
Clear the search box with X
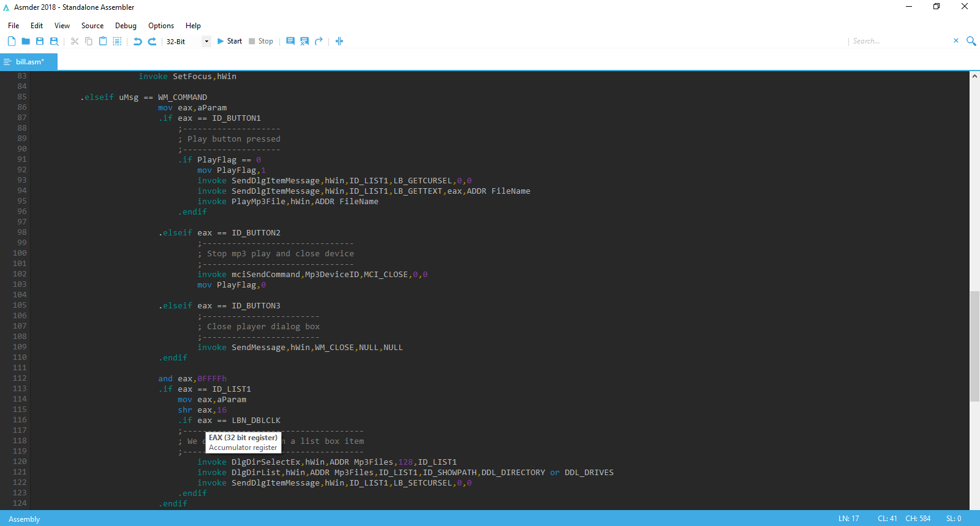point(956,40)
